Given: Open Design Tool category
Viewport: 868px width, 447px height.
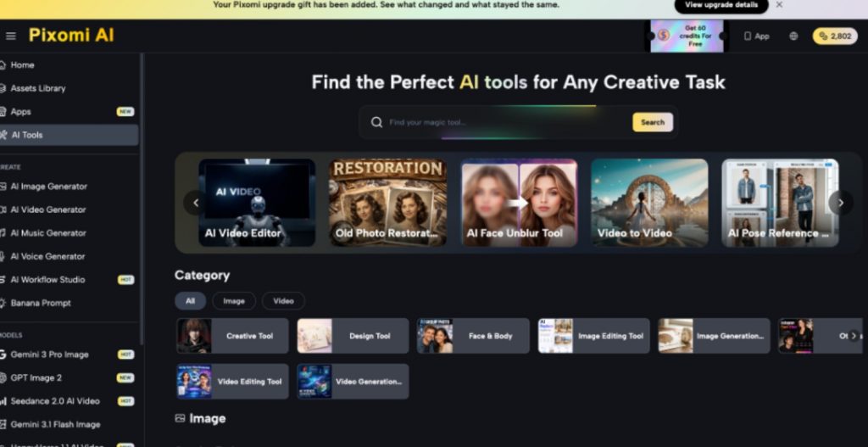Looking at the screenshot, I should pos(353,336).
